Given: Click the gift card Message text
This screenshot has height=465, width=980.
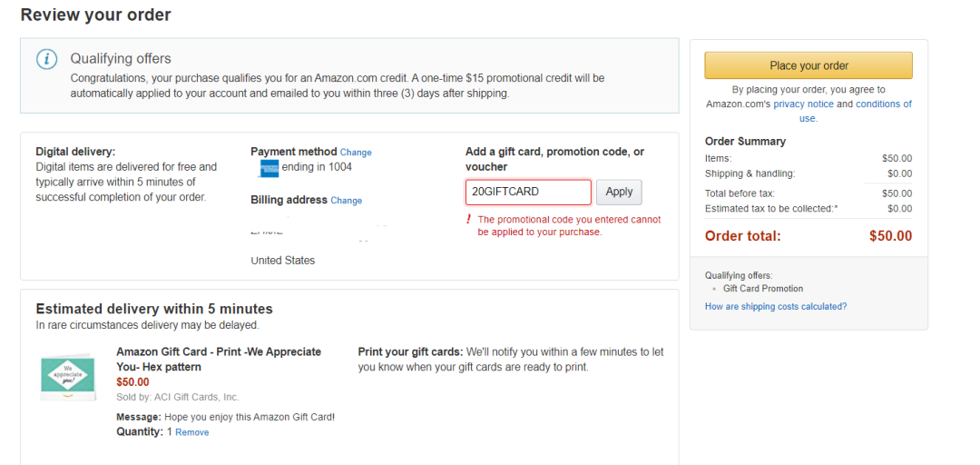Looking at the screenshot, I should (x=226, y=417).
